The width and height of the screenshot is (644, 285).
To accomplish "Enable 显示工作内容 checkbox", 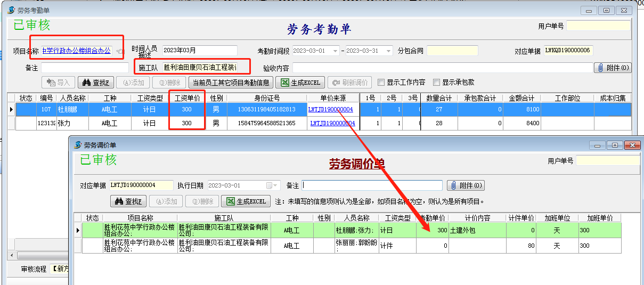I will pyautogui.click(x=381, y=83).
